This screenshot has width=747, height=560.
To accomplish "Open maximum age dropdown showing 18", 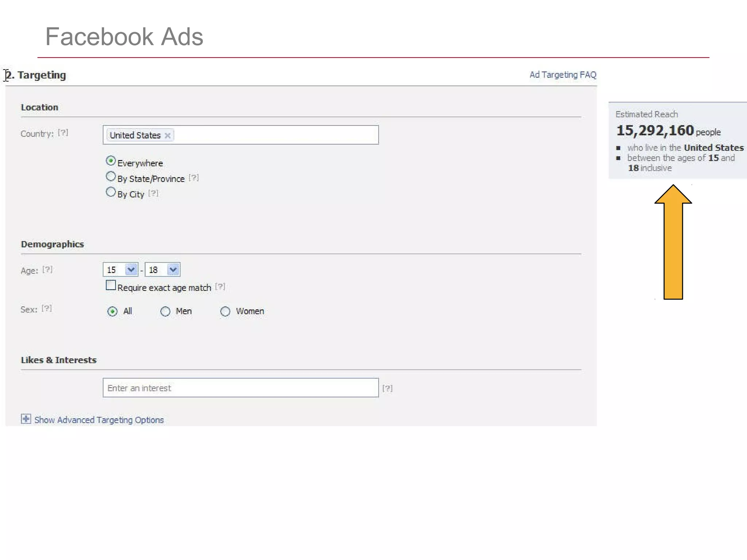I will (x=163, y=270).
